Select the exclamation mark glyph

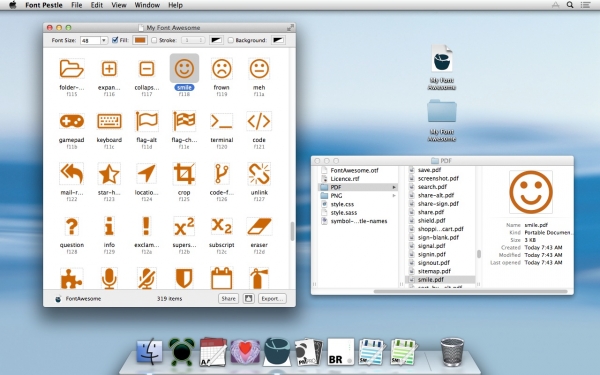point(146,226)
